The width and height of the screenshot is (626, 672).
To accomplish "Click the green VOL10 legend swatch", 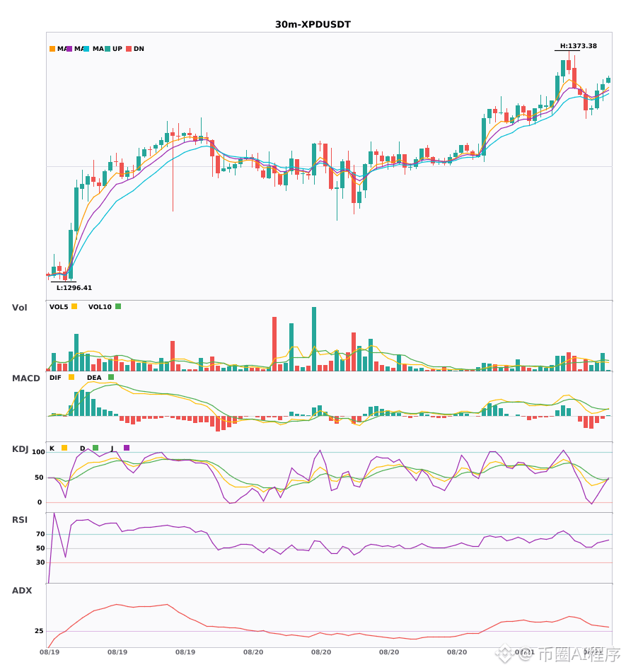I will pos(118,306).
